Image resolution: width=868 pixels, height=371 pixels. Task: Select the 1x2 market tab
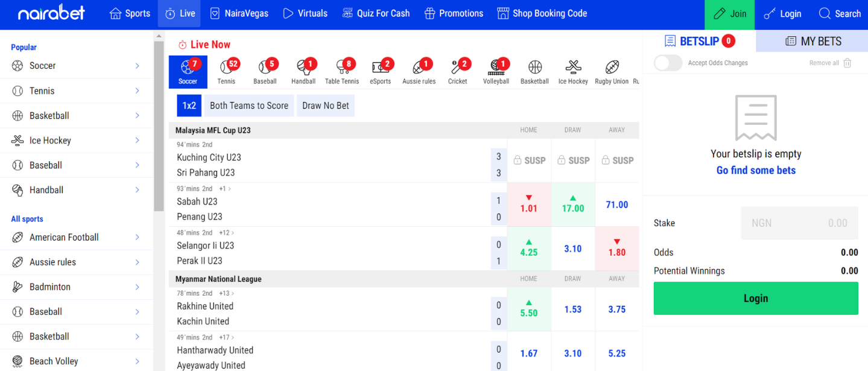(x=189, y=106)
